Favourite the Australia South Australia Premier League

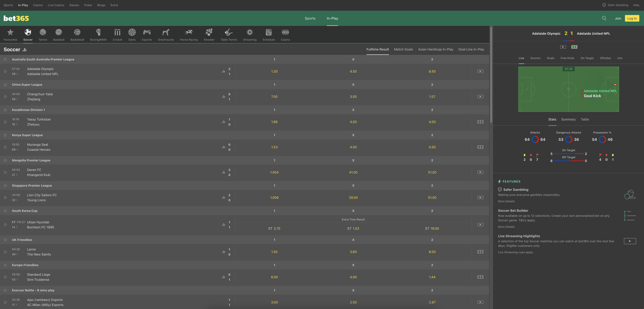[x=5, y=60]
